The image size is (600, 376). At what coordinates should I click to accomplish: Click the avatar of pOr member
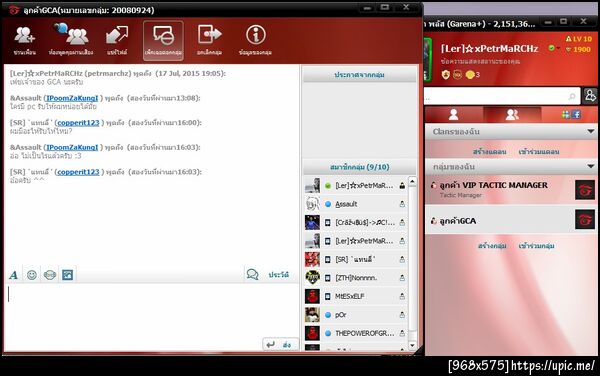pos(312,315)
